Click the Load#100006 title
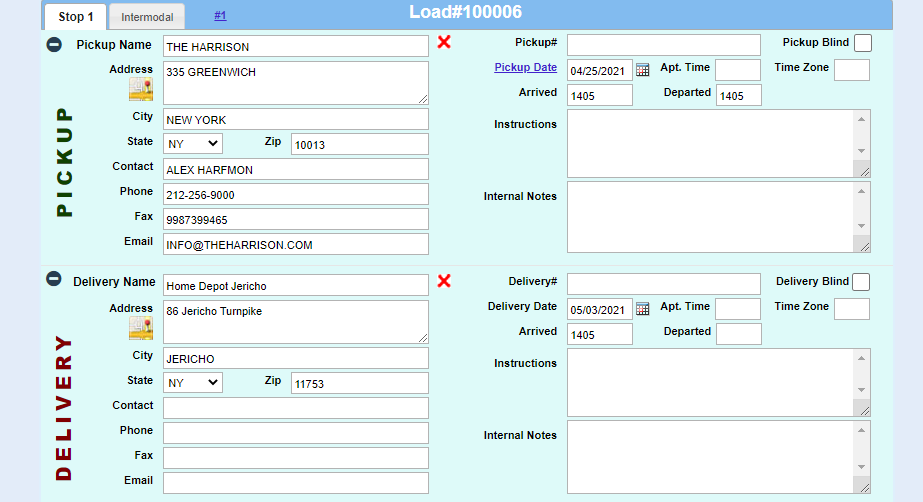 (466, 12)
